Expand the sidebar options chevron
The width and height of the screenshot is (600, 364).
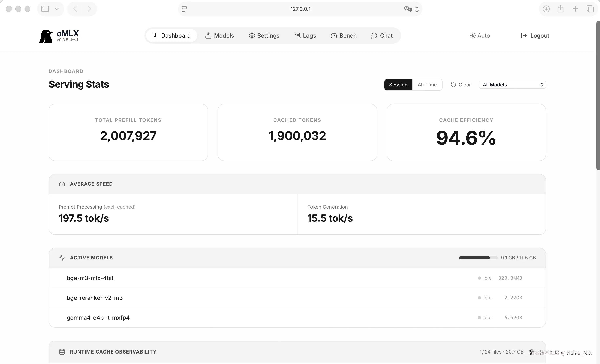(x=57, y=9)
